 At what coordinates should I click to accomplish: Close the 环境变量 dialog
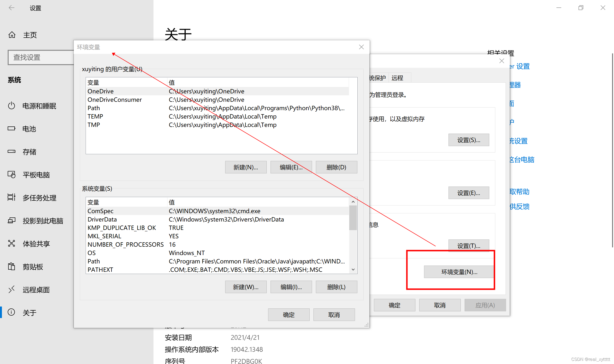(x=361, y=47)
